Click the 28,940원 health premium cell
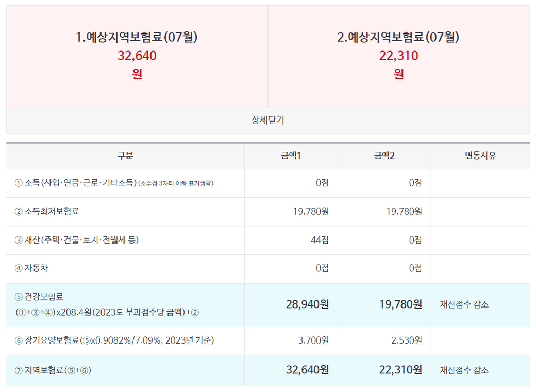Screen dimensions: 536x392 [x=307, y=304]
